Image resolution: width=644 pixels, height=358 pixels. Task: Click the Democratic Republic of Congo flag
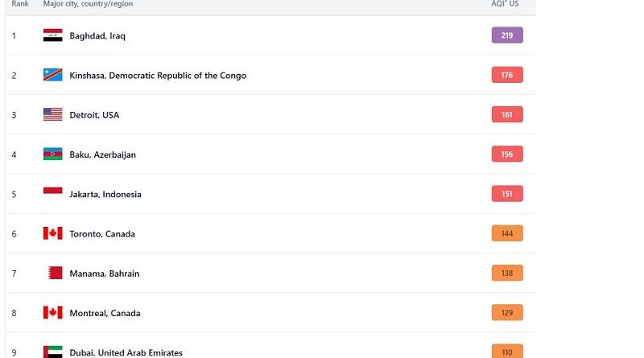[52, 75]
